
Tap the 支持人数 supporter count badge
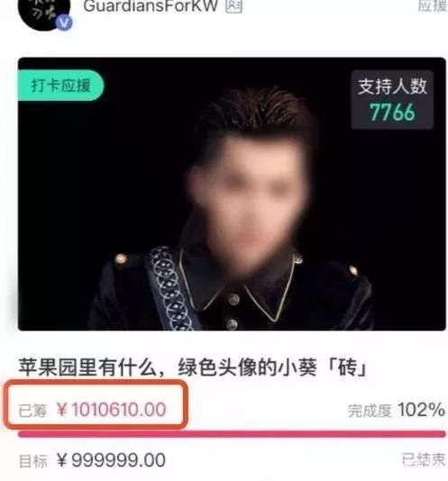(x=392, y=99)
